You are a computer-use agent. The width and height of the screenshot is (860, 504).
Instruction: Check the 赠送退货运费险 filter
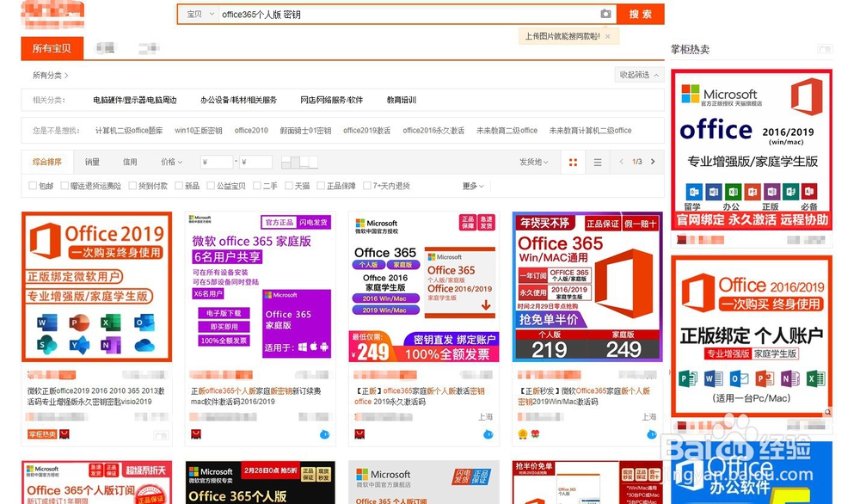coord(64,186)
